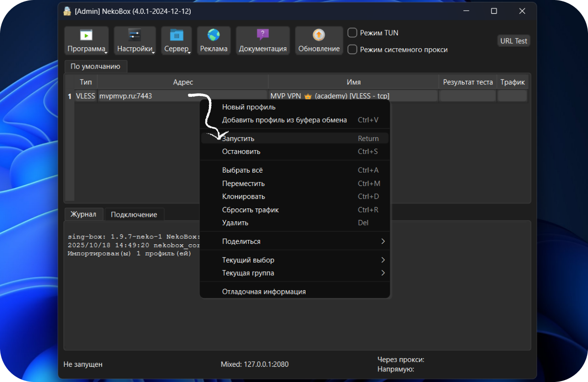This screenshot has height=382, width=588.
Task: Click the NekoBox app icon in title bar
Action: [x=67, y=11]
